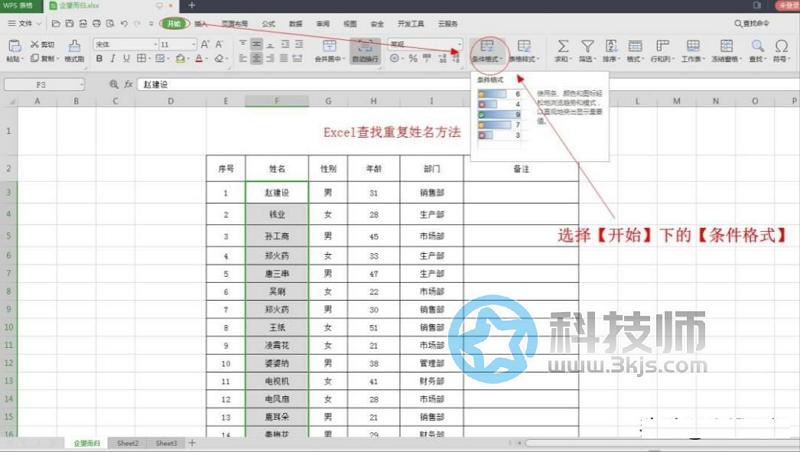This screenshot has width=800, height=452.
Task: Toggle Italic formatting
Action: 112,59
